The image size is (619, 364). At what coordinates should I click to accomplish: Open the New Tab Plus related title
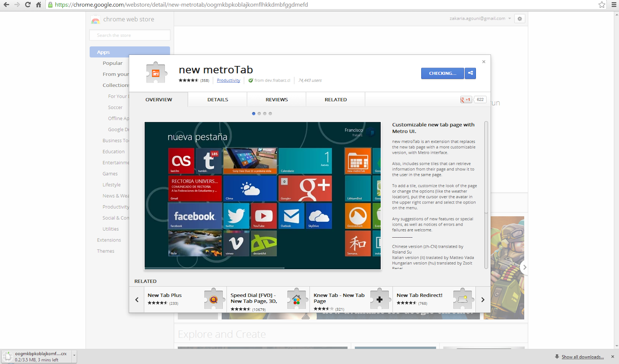(164, 295)
